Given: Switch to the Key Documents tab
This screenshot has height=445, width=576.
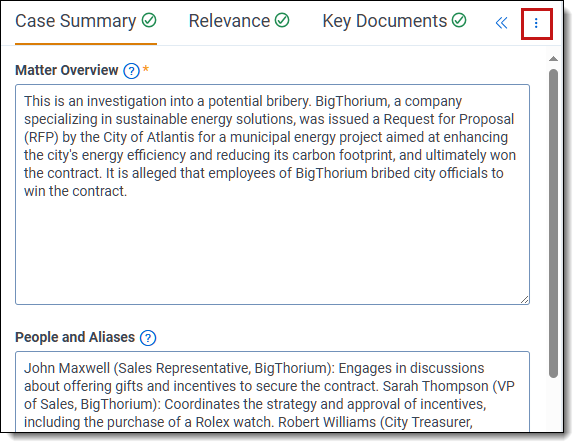Looking at the screenshot, I should coord(394,21).
